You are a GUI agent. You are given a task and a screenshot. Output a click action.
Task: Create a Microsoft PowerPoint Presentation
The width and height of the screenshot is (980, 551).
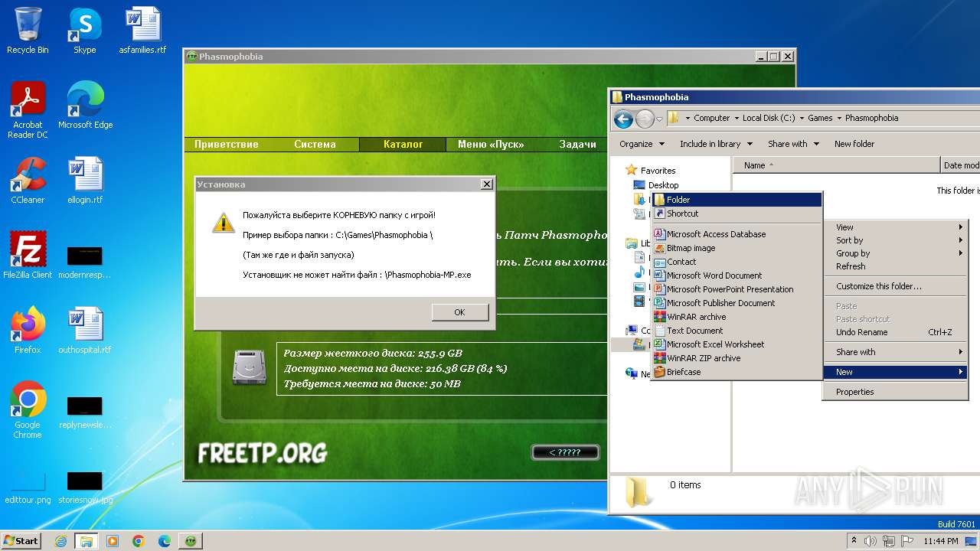tap(737, 289)
